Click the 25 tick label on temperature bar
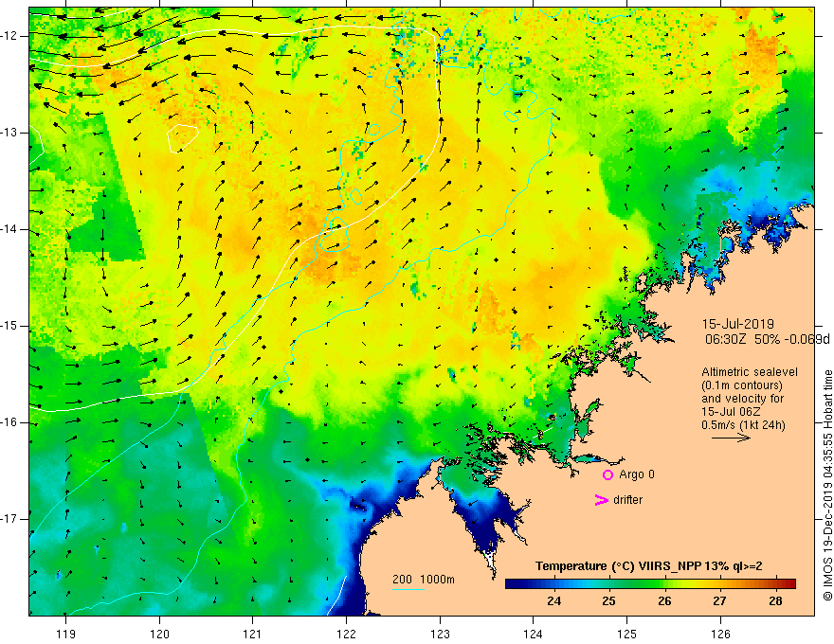The width and height of the screenshot is (834, 644). click(x=609, y=601)
